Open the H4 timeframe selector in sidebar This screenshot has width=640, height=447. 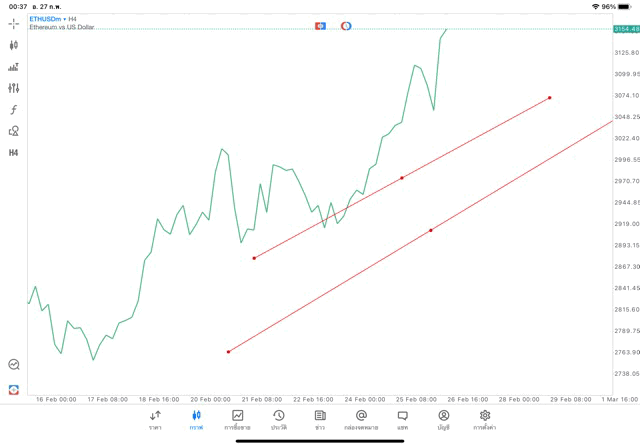coord(13,153)
